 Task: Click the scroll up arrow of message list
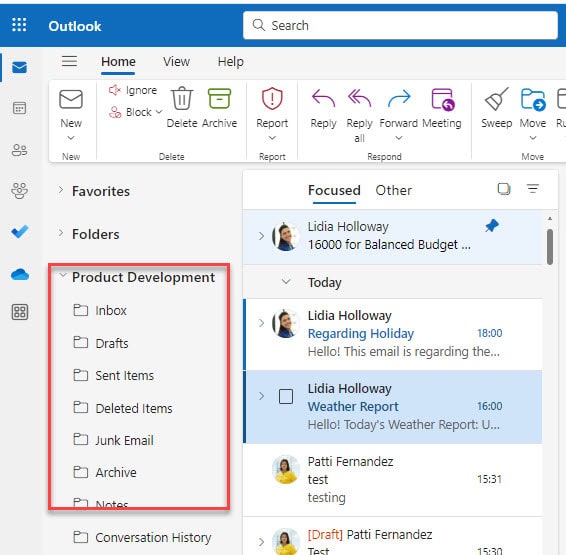pos(550,219)
